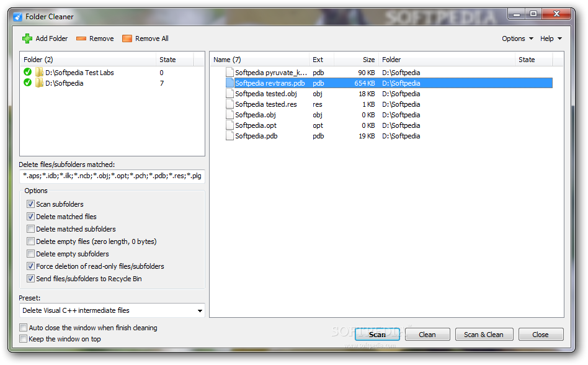Click the Folder Cleaner app icon in title bar
The image size is (588, 365).
click(x=17, y=17)
